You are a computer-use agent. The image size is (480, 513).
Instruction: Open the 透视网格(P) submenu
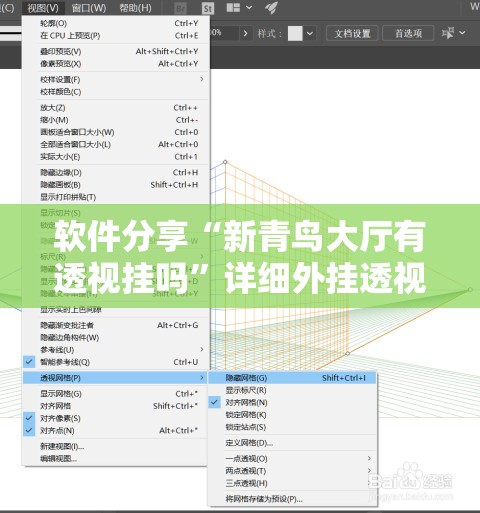coord(116,378)
